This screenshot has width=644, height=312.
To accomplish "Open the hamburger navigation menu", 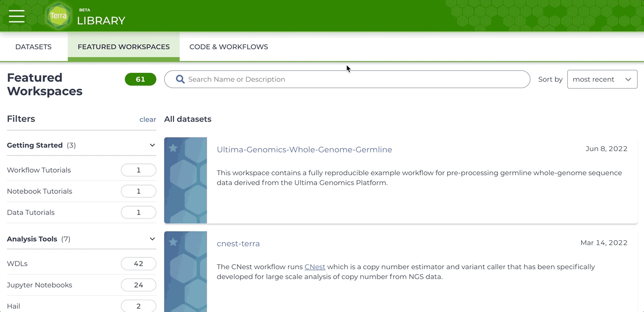I will 17,16.
